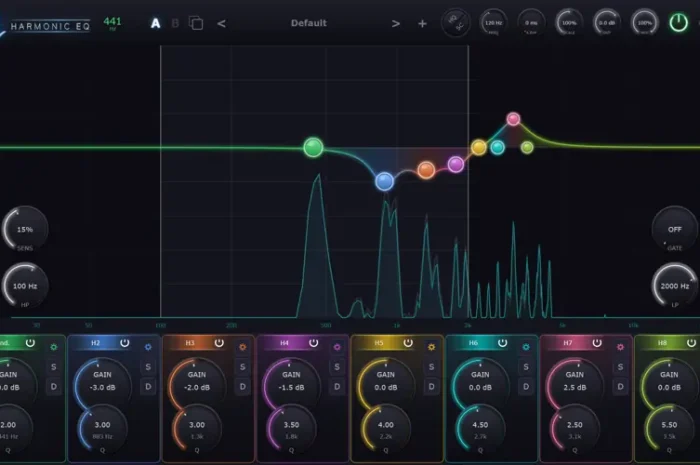Click the 120 Hz knob in top bar
Image resolution: width=700 pixels, height=465 pixels.
point(493,22)
